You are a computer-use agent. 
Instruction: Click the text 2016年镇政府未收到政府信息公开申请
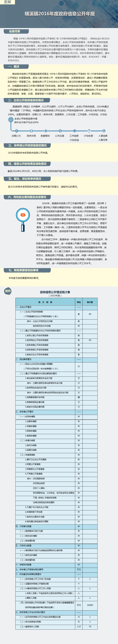point(28,153)
